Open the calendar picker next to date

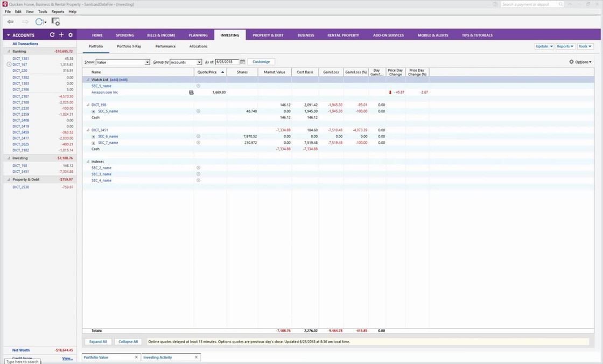pos(242,62)
